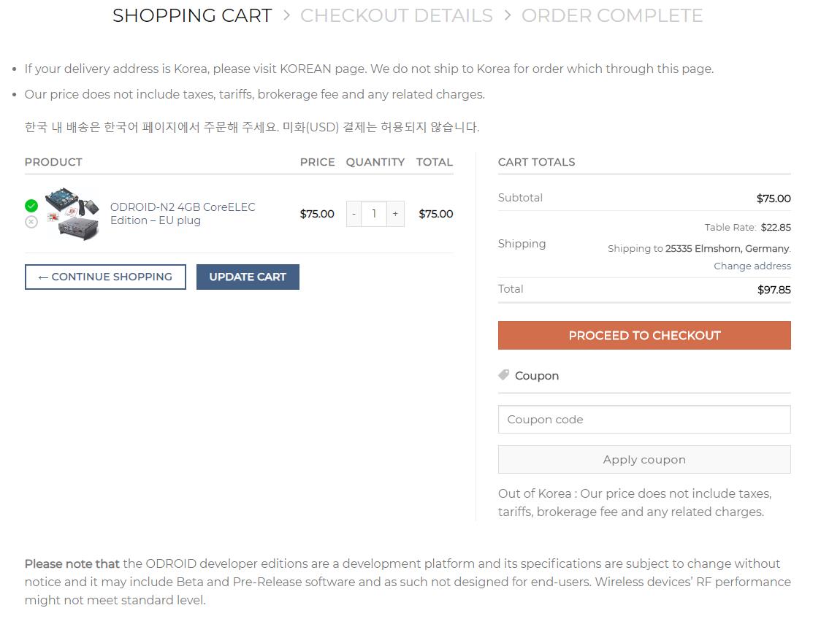
Task: Focus the quantity number field
Action: pyautogui.click(x=374, y=214)
